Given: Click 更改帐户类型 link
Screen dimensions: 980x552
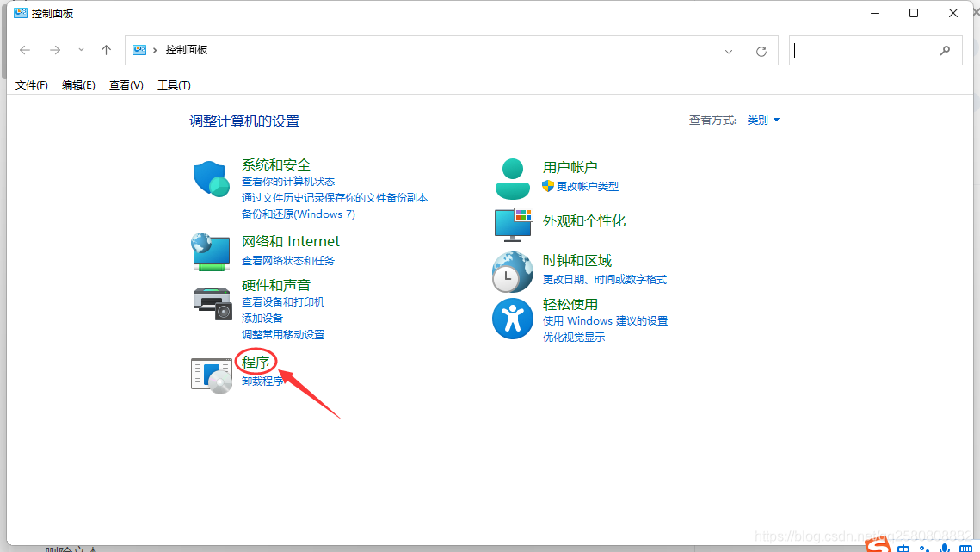Looking at the screenshot, I should point(588,187).
